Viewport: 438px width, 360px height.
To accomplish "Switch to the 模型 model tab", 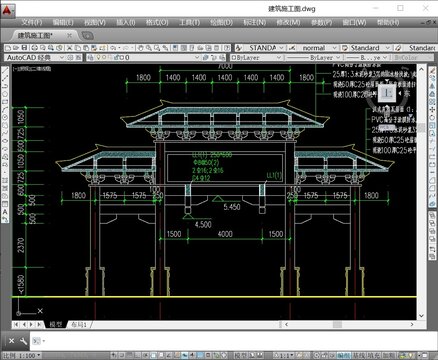I will [56, 324].
